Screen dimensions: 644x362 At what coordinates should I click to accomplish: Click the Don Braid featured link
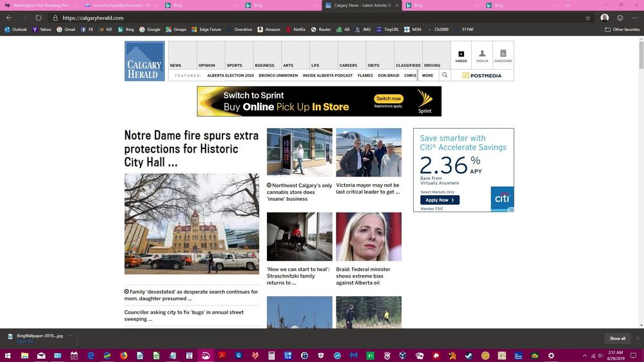(388, 75)
